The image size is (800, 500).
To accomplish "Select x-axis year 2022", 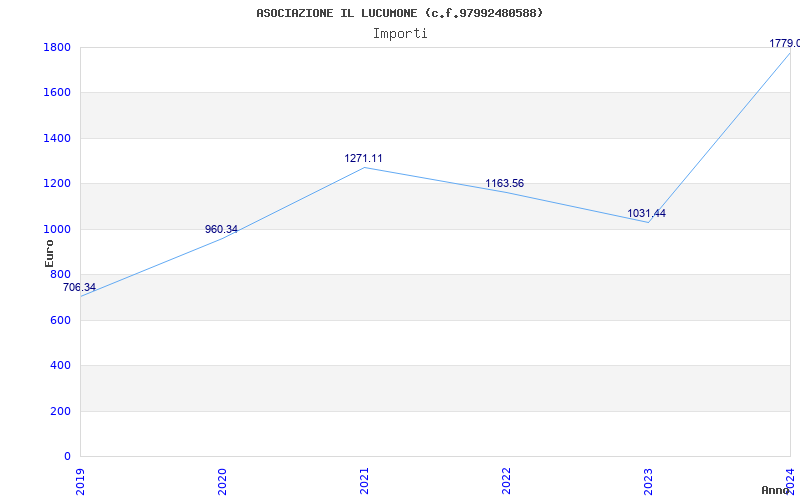I will tap(506, 481).
